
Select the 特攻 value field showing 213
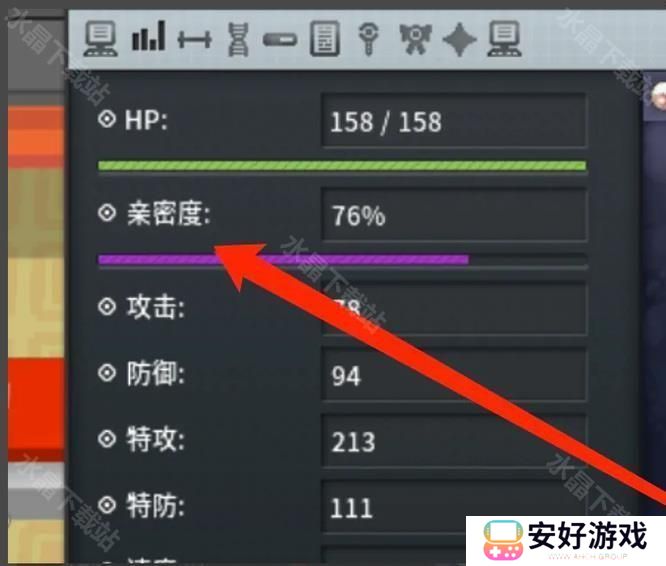point(454,441)
